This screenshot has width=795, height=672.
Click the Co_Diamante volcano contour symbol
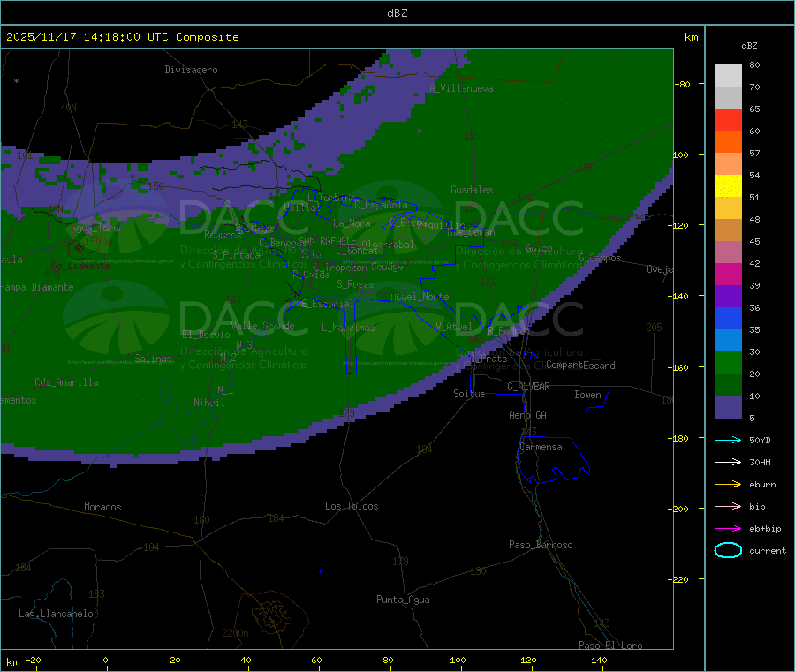tap(79, 248)
